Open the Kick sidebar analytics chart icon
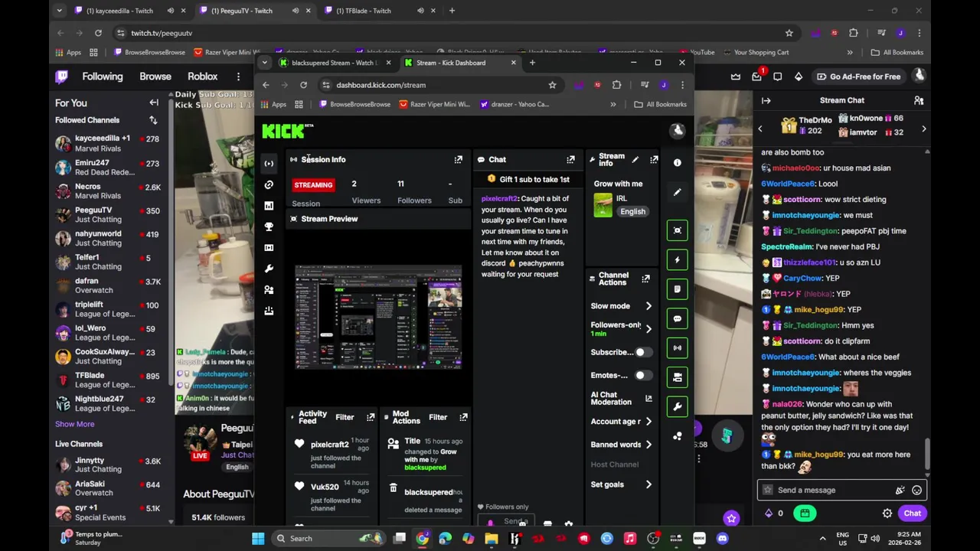The height and width of the screenshot is (551, 980). (x=269, y=206)
